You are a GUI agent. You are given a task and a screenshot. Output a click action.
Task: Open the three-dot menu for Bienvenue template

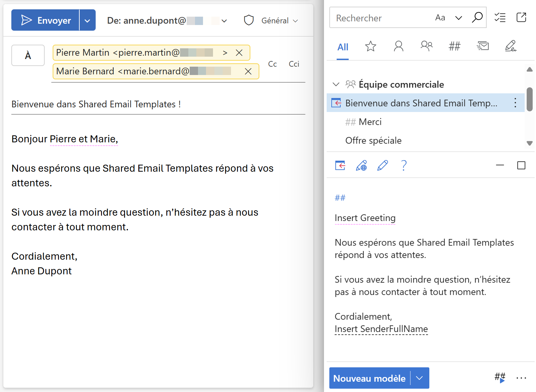pyautogui.click(x=515, y=103)
